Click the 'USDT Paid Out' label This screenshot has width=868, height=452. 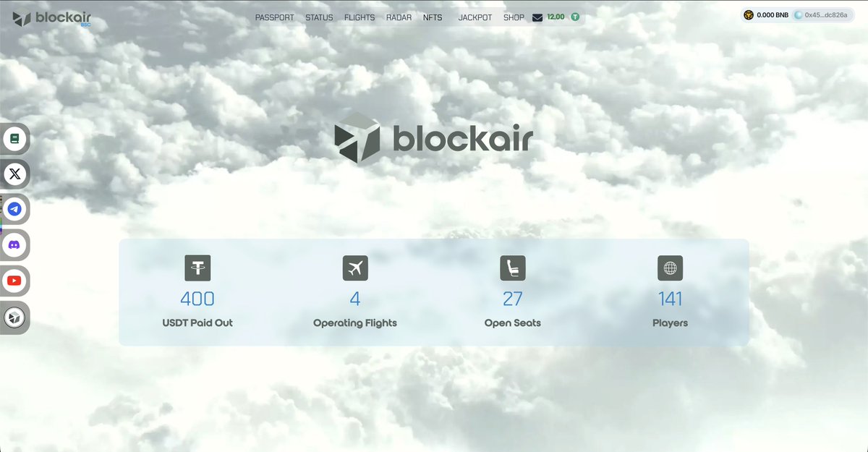click(x=197, y=323)
